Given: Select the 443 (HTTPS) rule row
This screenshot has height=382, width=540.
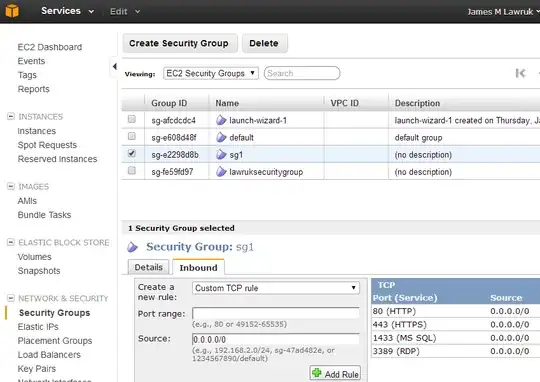Looking at the screenshot, I should [456, 324].
